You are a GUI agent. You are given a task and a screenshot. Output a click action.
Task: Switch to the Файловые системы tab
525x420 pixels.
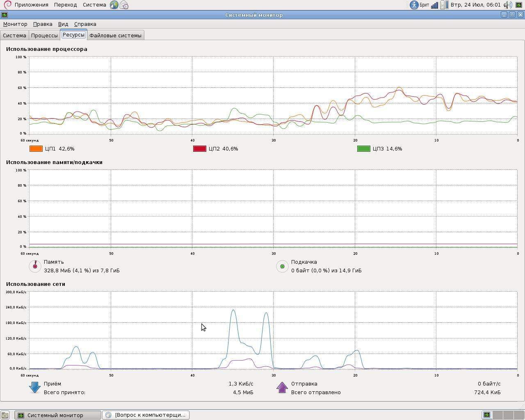click(x=115, y=35)
